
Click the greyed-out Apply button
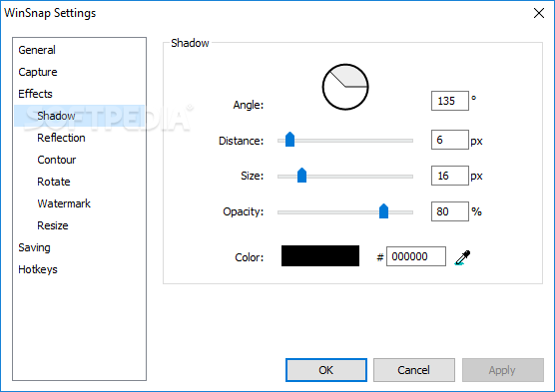503,370
